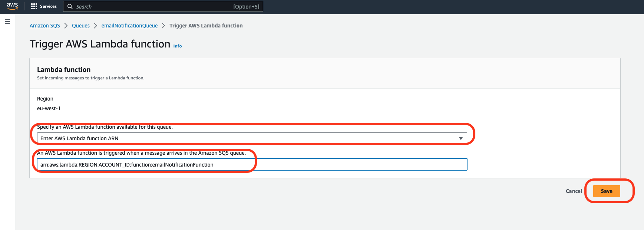Select the eu-west-1 region value
The image size is (644, 230).
pos(49,108)
